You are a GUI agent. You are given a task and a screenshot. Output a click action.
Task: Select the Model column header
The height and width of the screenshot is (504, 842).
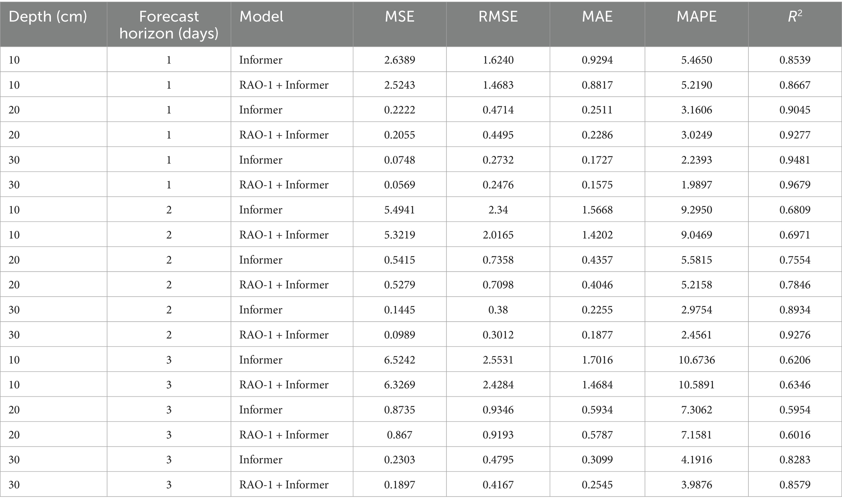[261, 17]
